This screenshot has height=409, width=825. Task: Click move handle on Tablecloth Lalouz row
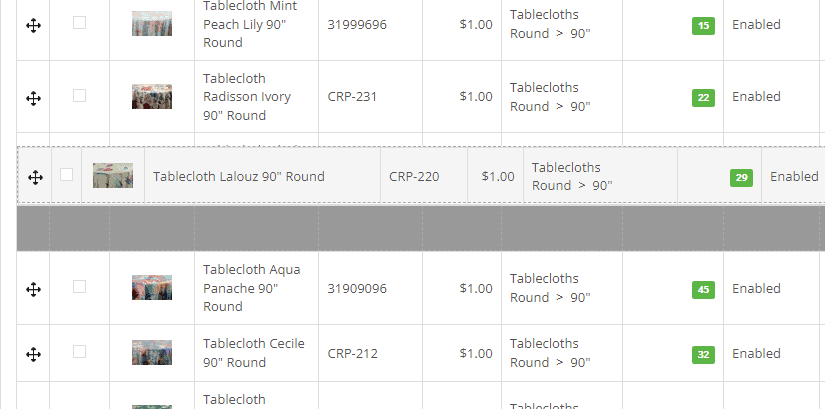tap(35, 177)
